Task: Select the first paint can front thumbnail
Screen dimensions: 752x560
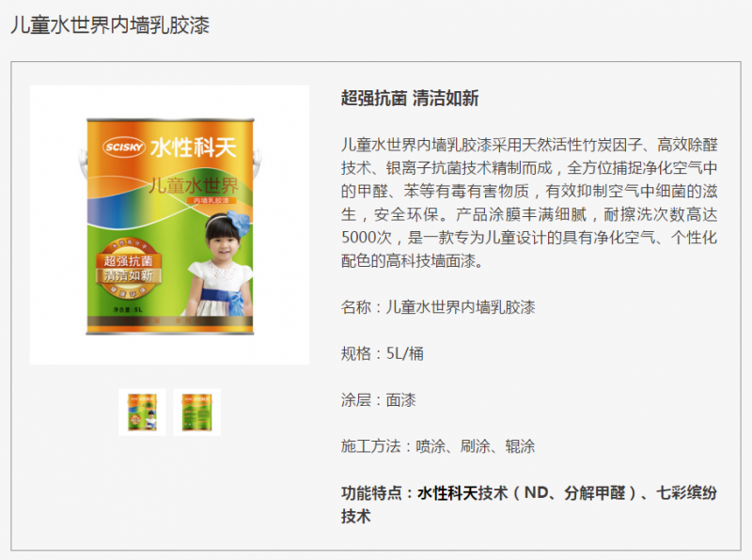Action: pyautogui.click(x=142, y=412)
